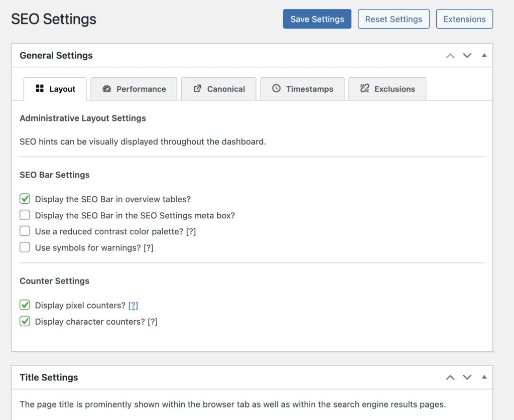Collapse the Title Settings panel
514x420 pixels.
pyautogui.click(x=484, y=377)
